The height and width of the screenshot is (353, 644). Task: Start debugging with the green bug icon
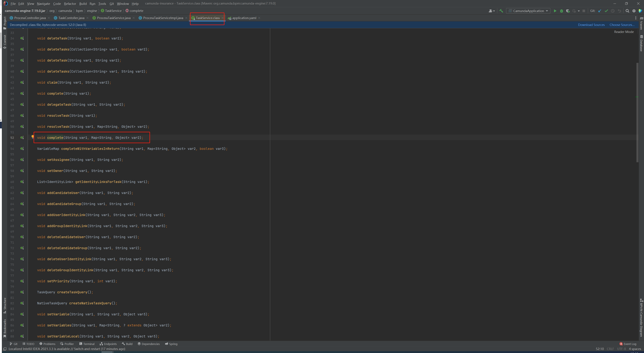[x=562, y=11]
